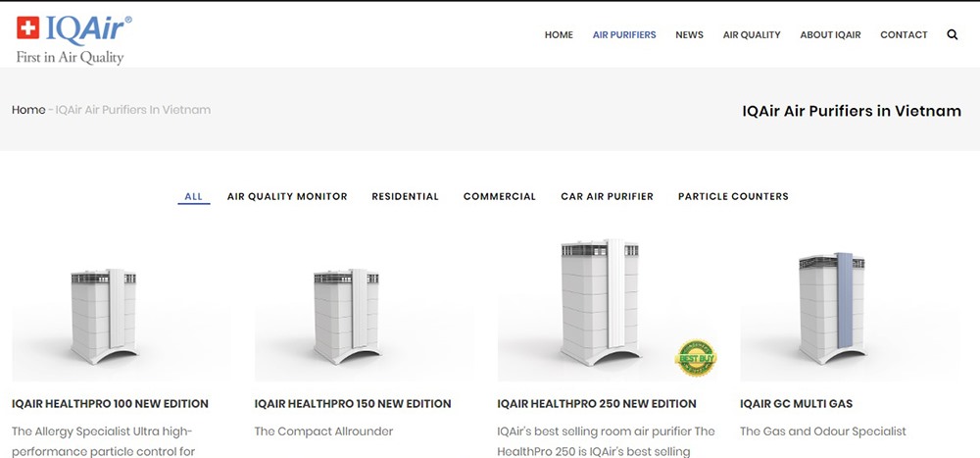Click 'The Compact Allrounder' description
Image resolution: width=980 pixels, height=458 pixels.
[x=323, y=432]
